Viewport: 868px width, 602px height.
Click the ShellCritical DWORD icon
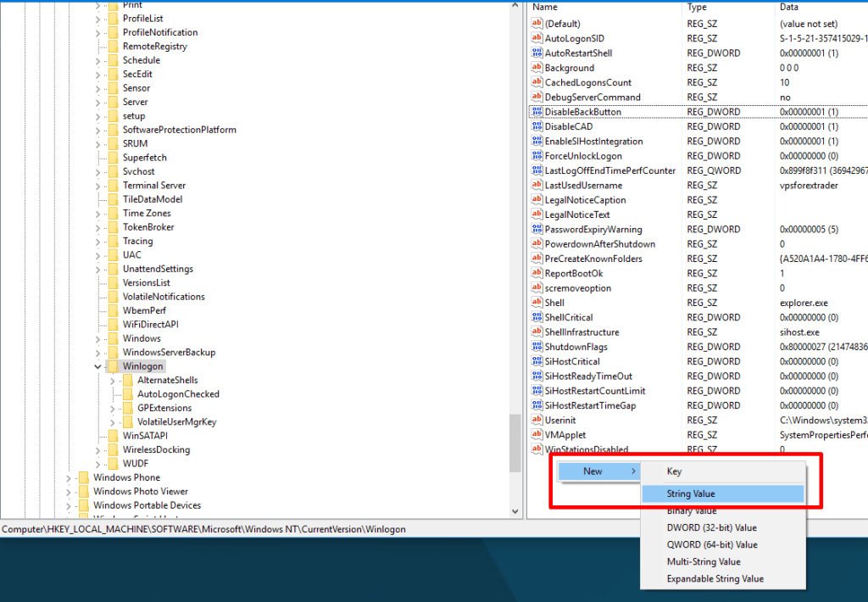pyautogui.click(x=537, y=317)
